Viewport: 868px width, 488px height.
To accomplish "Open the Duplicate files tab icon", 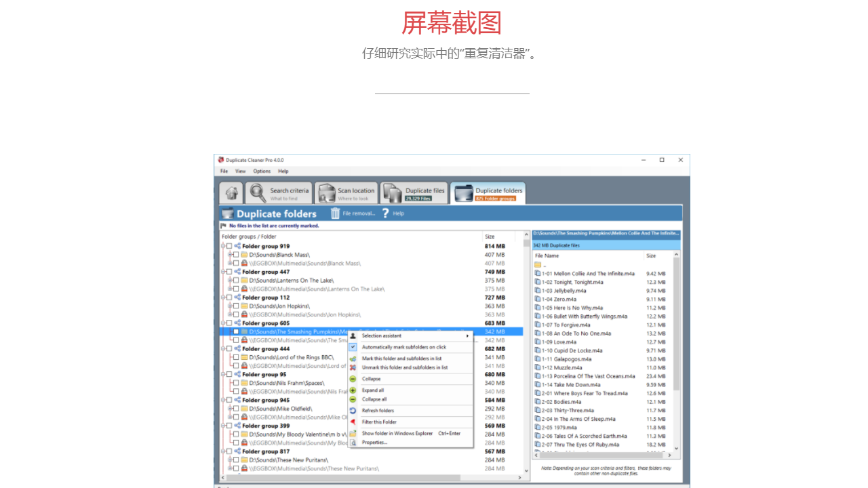I will click(x=392, y=192).
